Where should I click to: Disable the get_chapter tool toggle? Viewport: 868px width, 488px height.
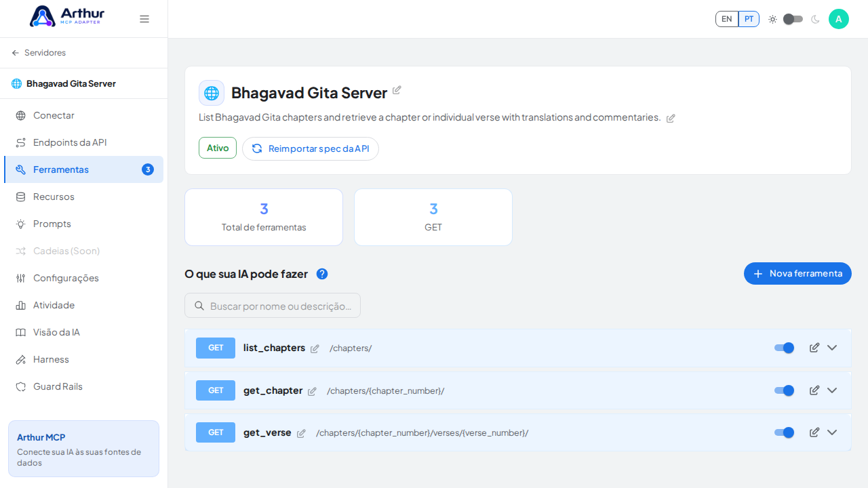(784, 390)
